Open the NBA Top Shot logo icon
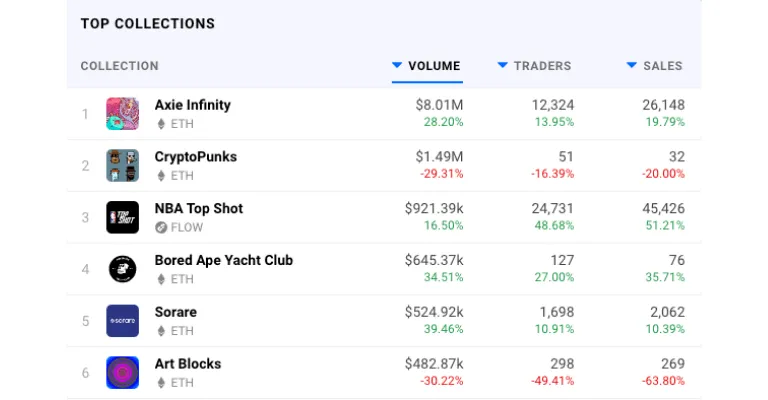 [x=122, y=217]
